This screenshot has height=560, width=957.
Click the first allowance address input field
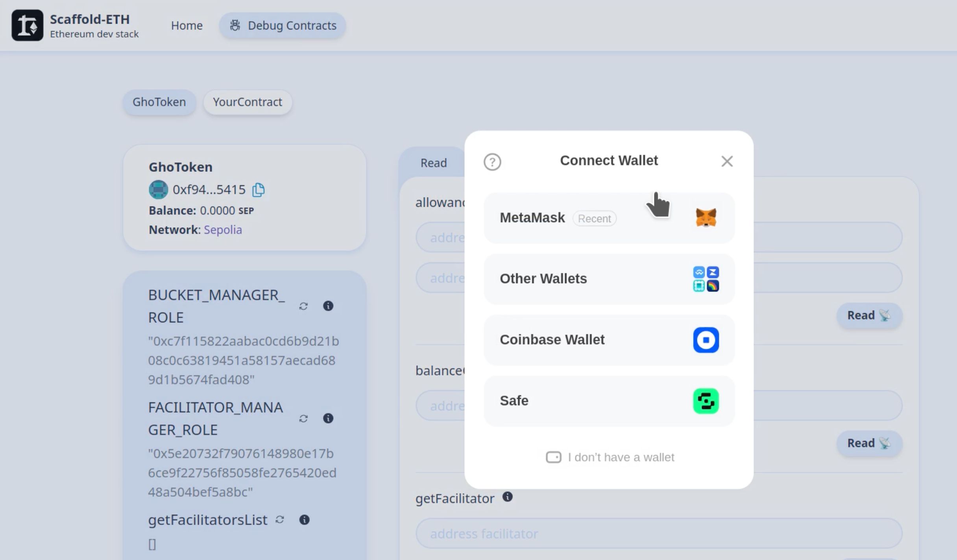(659, 238)
